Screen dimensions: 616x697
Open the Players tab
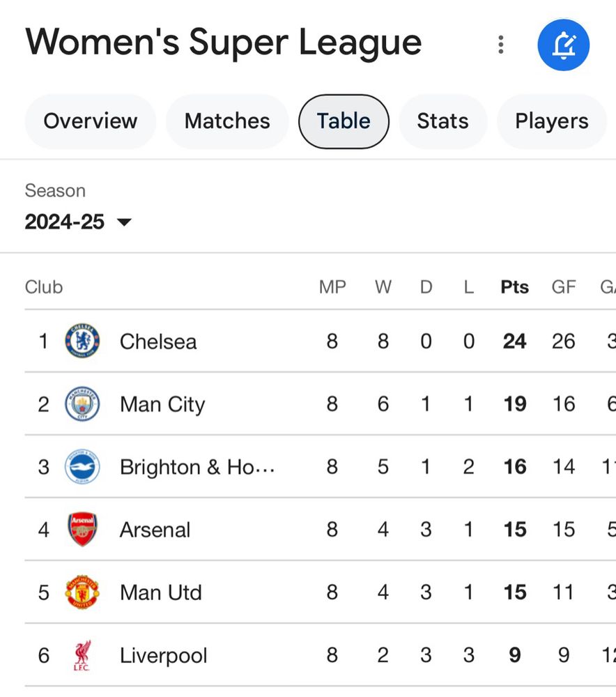(551, 121)
